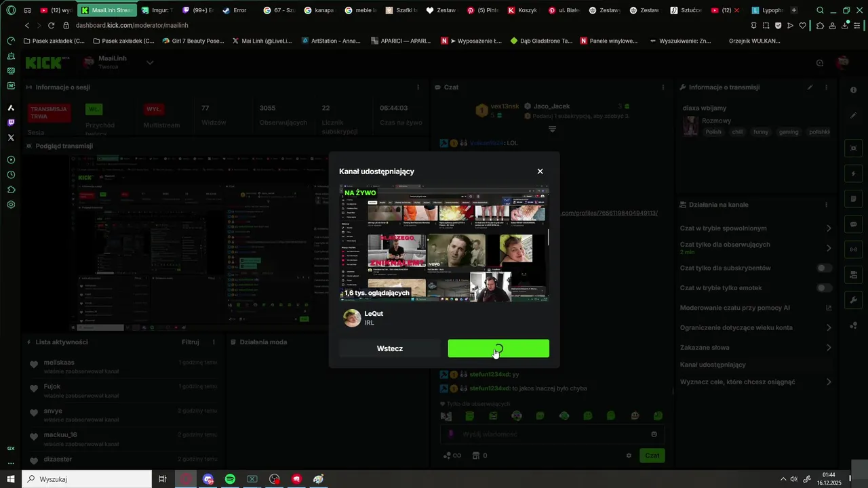Click Windows taskbar search box Wyszukaj
Screen dimensions: 868x488
[87, 479]
